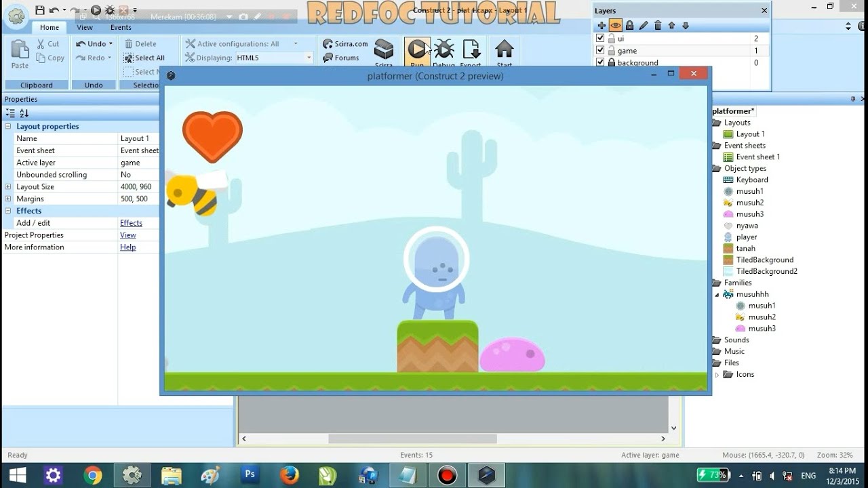Click the Select All button
The image size is (868, 488).
144,58
